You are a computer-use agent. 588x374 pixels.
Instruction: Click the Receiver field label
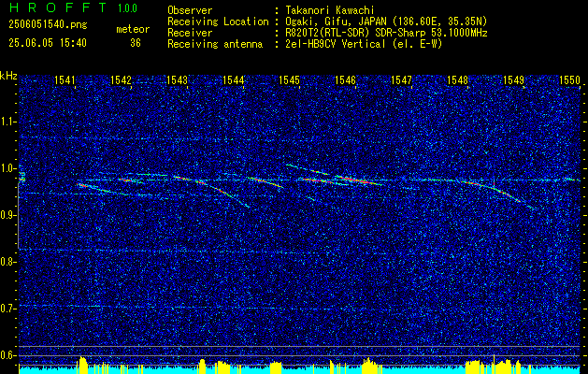tap(190, 33)
